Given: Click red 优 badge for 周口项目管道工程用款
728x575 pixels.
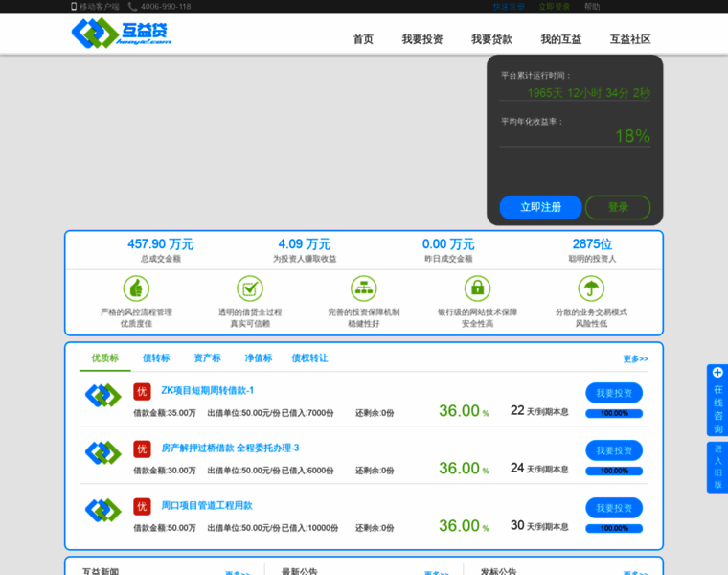Looking at the screenshot, I should (142, 506).
